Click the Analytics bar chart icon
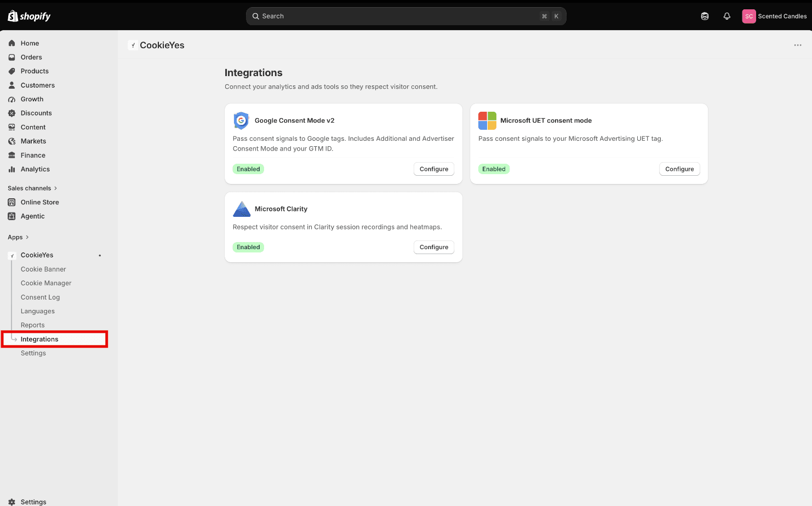Image resolution: width=812 pixels, height=506 pixels. (x=12, y=169)
